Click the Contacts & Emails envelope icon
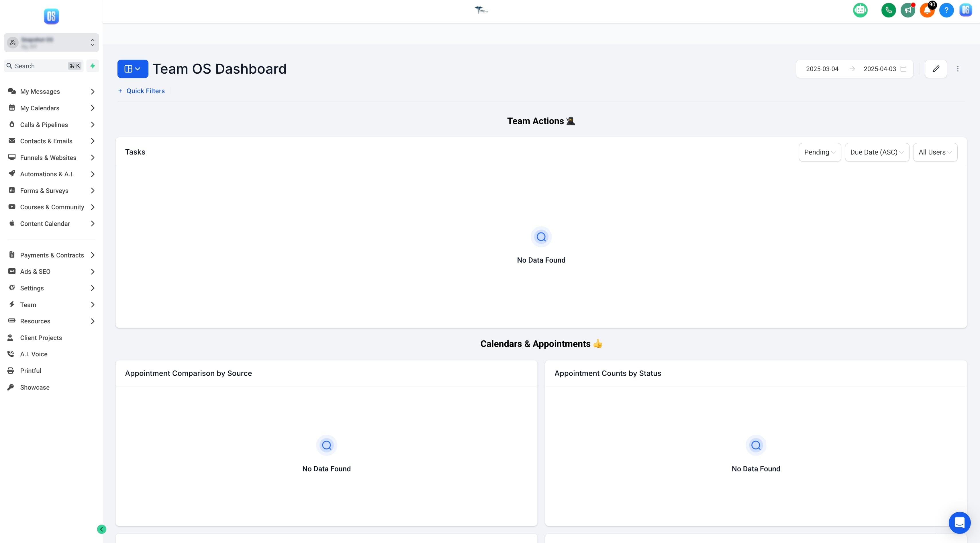980x543 pixels. click(x=12, y=141)
